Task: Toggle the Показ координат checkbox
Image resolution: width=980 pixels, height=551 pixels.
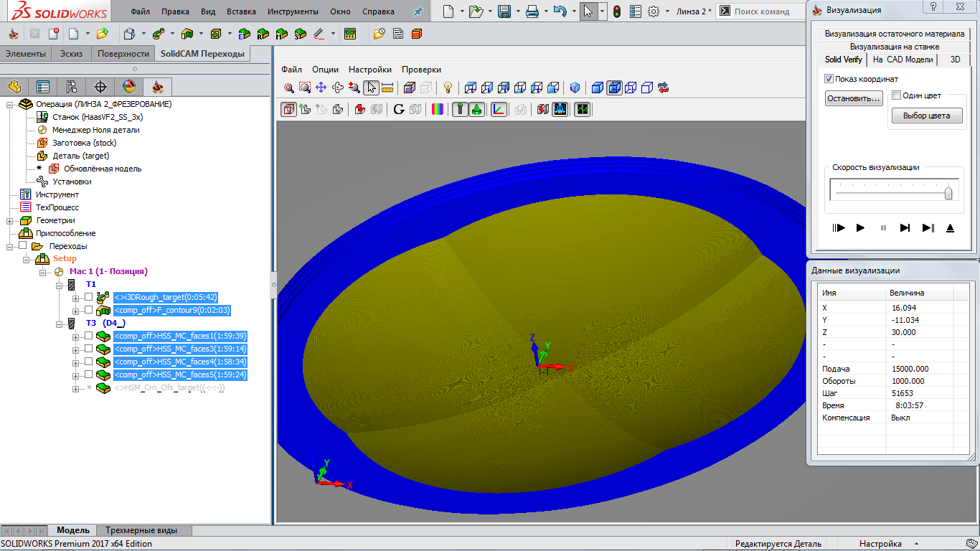Action: point(829,79)
